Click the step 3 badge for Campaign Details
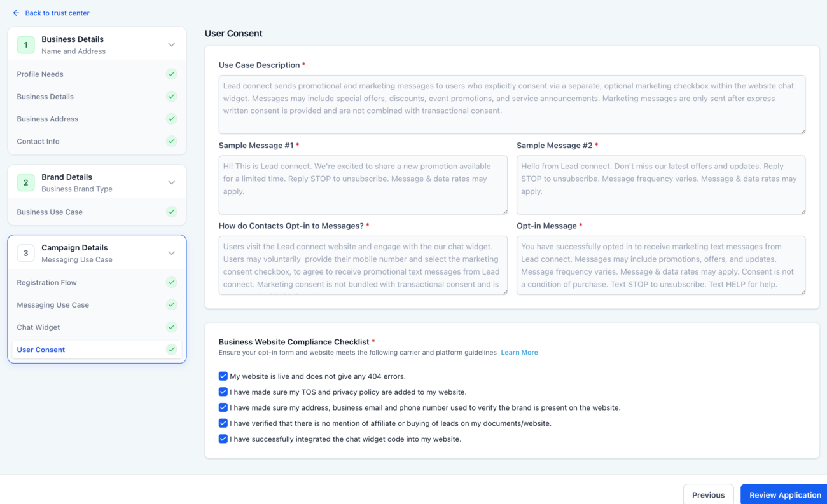This screenshot has height=504, width=827. pyautogui.click(x=25, y=252)
